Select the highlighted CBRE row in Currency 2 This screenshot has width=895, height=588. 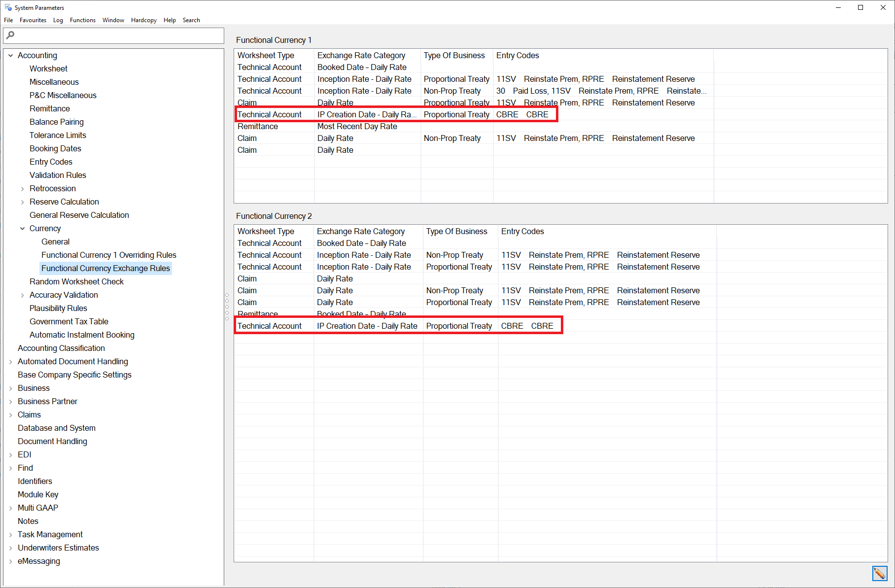tap(398, 326)
